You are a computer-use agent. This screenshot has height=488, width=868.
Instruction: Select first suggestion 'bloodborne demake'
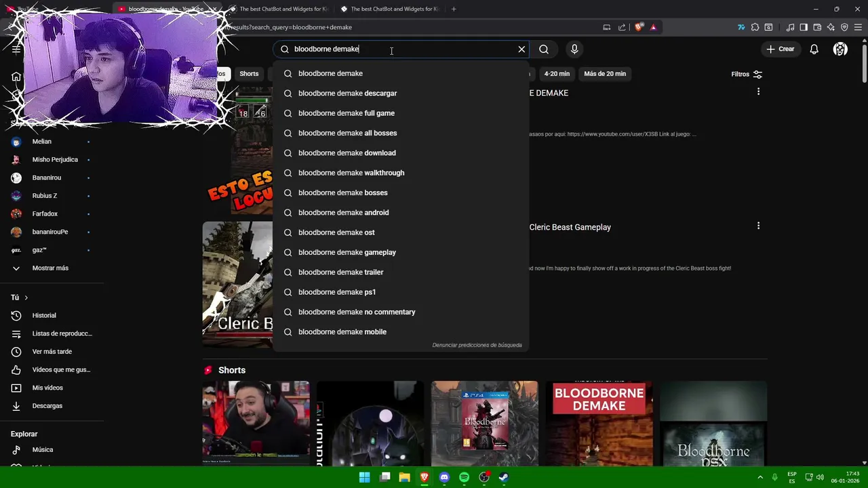[400, 73]
